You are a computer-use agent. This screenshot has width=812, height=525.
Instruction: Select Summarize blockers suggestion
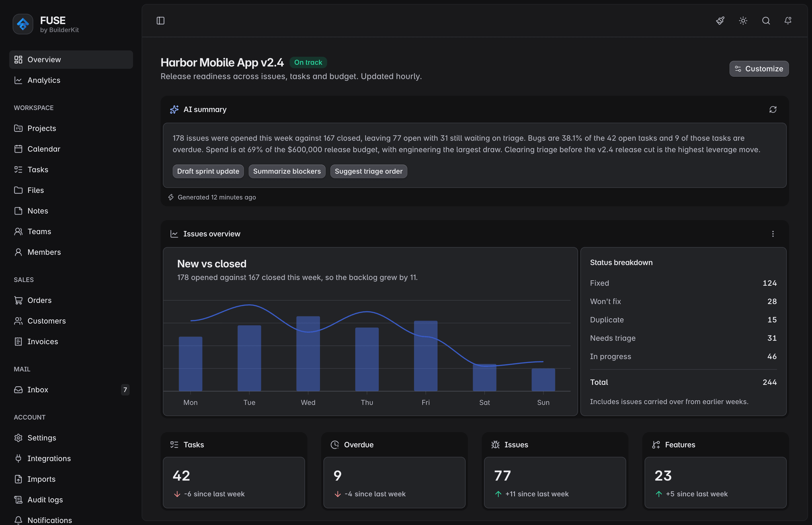tap(287, 171)
